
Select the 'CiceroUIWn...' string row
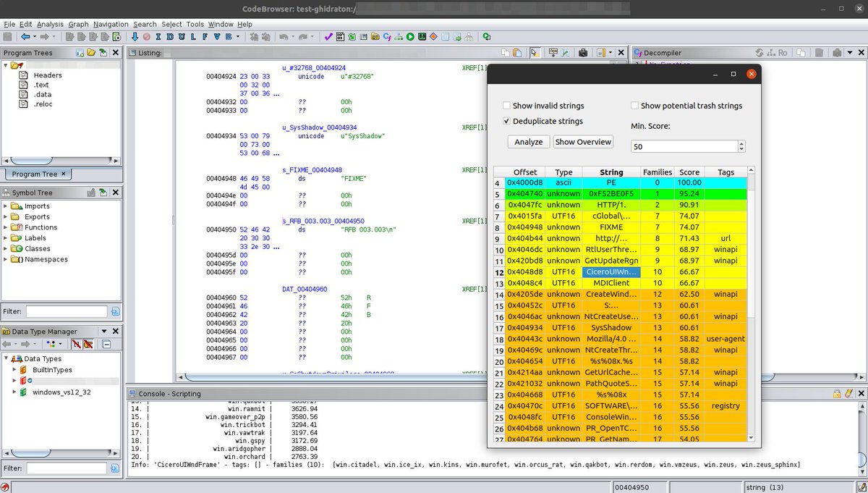click(x=619, y=271)
